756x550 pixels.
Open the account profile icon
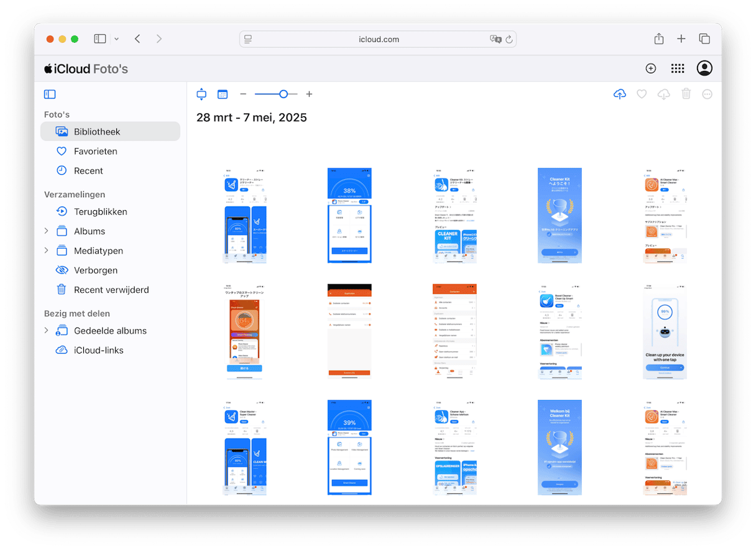(704, 69)
